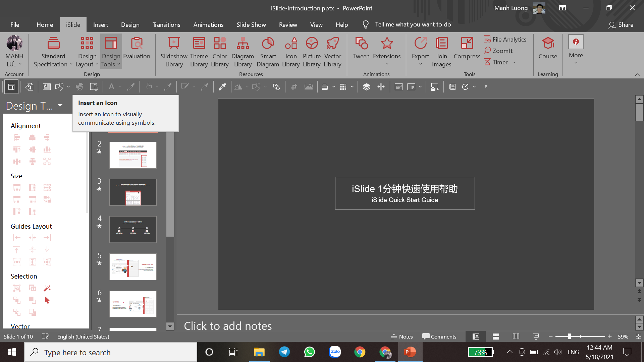The width and height of the screenshot is (644, 362).
Task: Open the Picture Library
Action: [x=312, y=52]
